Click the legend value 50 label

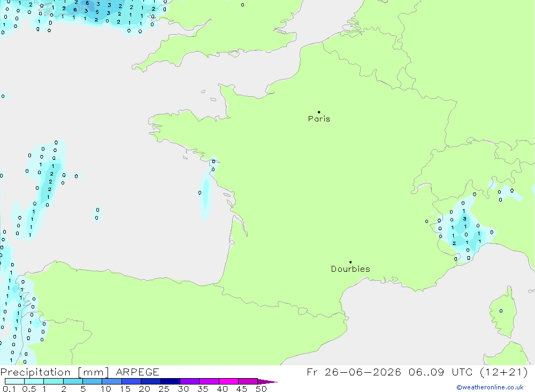point(261,389)
